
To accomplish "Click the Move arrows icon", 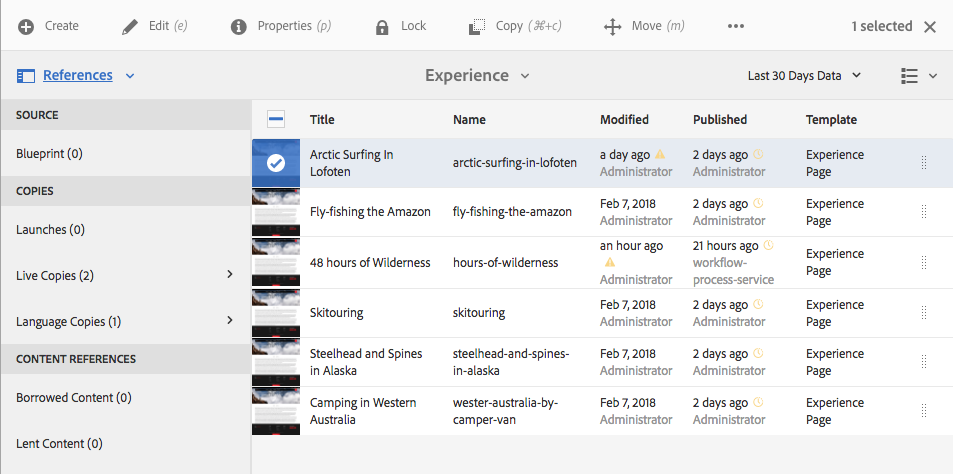I will coord(613,26).
